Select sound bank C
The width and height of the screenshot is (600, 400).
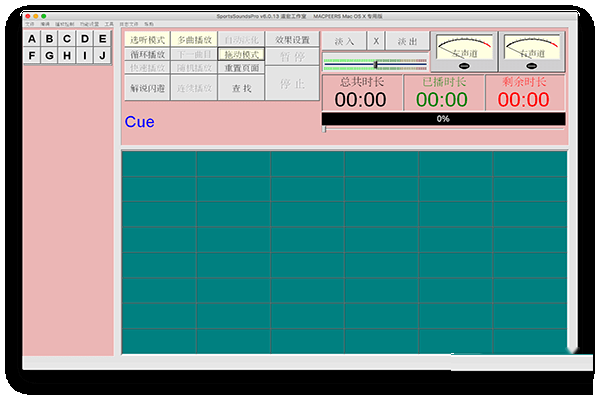pos(67,39)
